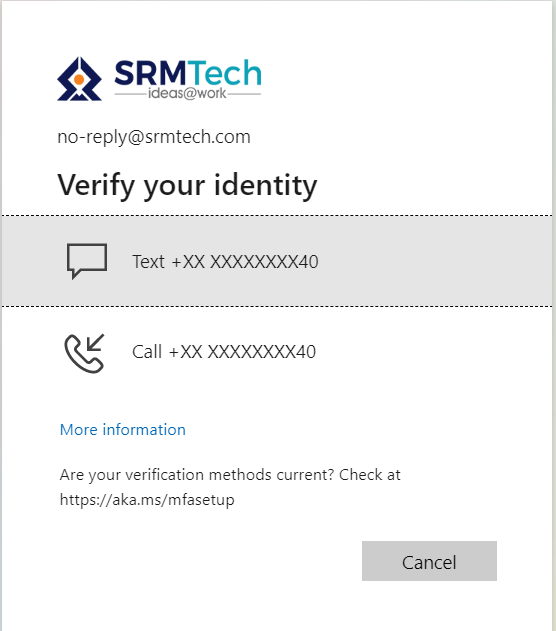Open the More information link
The width and height of the screenshot is (556, 631).
pyautogui.click(x=123, y=430)
